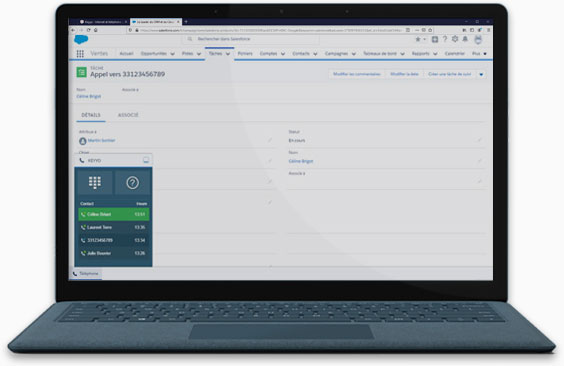Viewport: 564px width, 366px height.
Task: Click the softphone help circle icon
Action: (132, 183)
